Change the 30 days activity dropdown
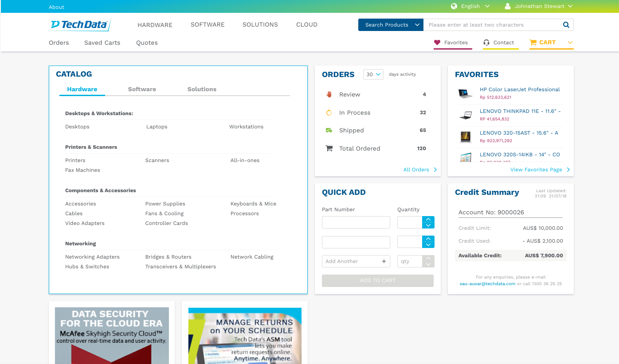This screenshot has width=619, height=364. [373, 74]
